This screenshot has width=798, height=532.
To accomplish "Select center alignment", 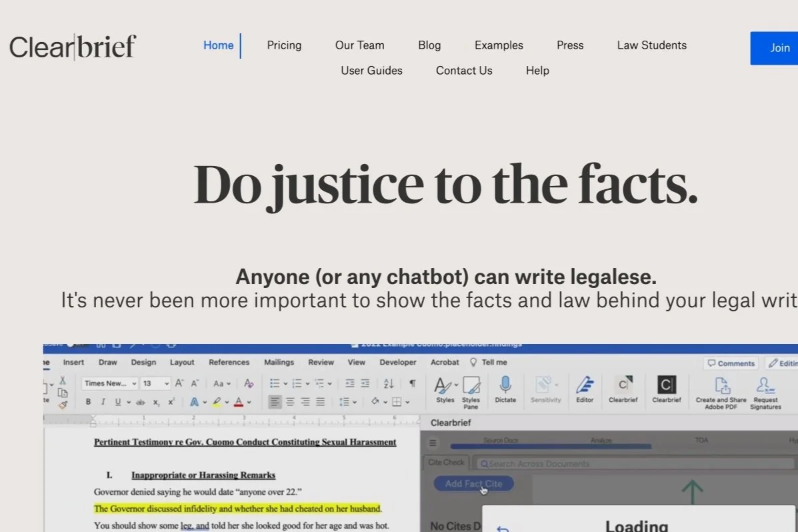I will [x=290, y=402].
